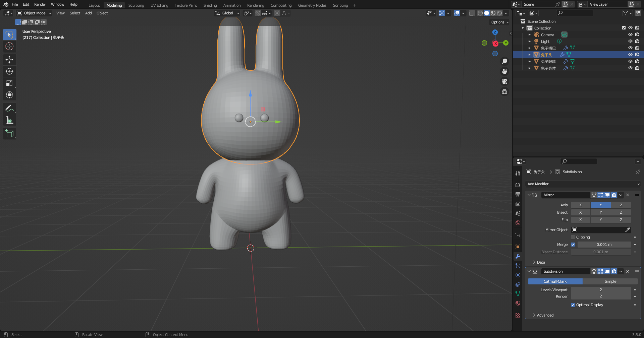Open the Material properties tab
Screen dimensions: 644x338
[x=518, y=303]
